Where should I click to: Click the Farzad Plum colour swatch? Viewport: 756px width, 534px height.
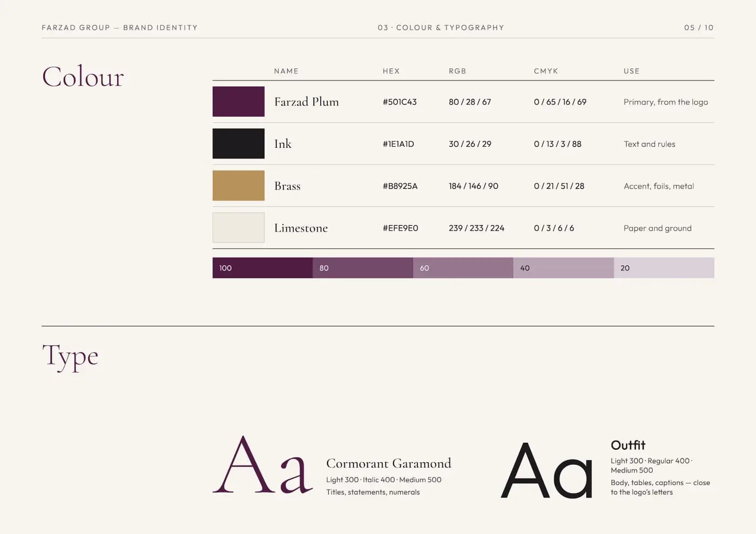(x=238, y=102)
